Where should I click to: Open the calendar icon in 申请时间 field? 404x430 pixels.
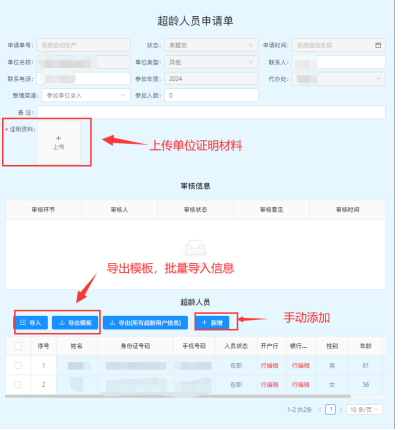click(378, 45)
